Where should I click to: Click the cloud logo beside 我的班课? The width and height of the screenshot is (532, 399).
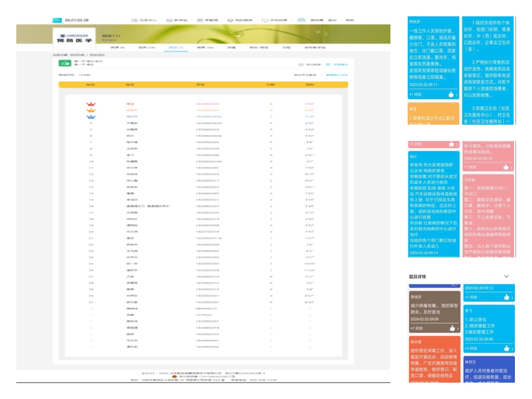coord(57,20)
